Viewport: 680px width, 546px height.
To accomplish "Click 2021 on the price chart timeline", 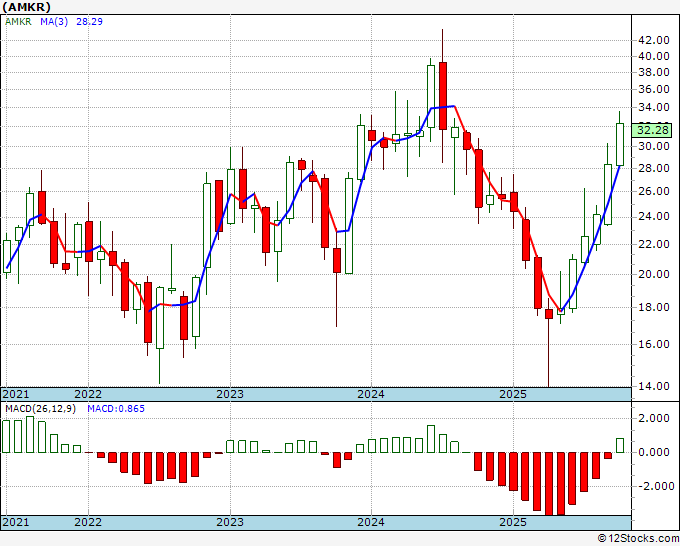I will click(x=16, y=394).
